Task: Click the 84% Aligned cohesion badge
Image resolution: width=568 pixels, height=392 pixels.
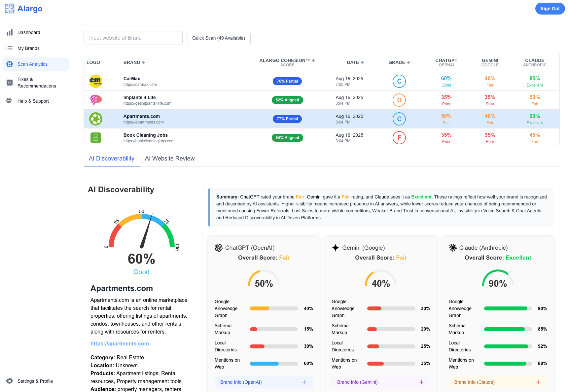Action: (287, 138)
